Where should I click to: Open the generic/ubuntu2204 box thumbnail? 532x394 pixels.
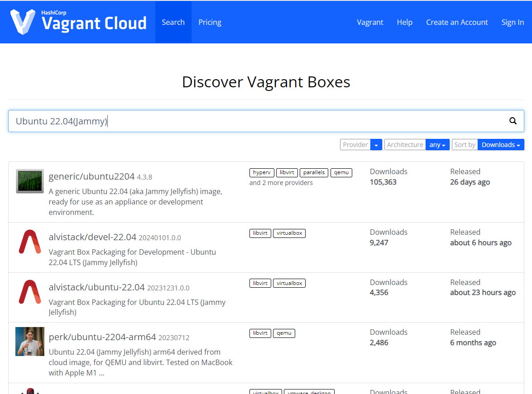coord(30,181)
